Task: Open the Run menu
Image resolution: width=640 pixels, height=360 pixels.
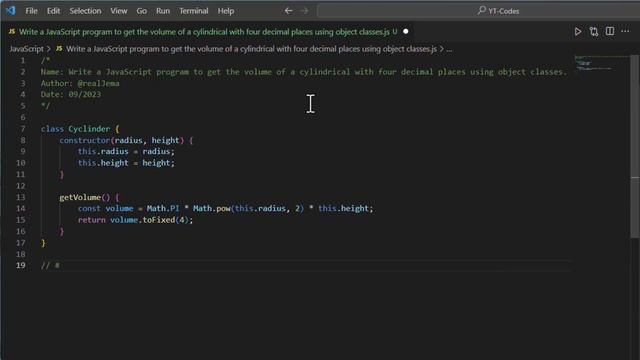Action: 163,11
